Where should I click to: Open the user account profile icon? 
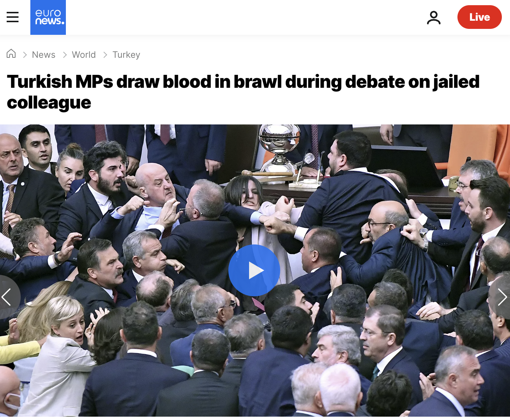pyautogui.click(x=433, y=17)
